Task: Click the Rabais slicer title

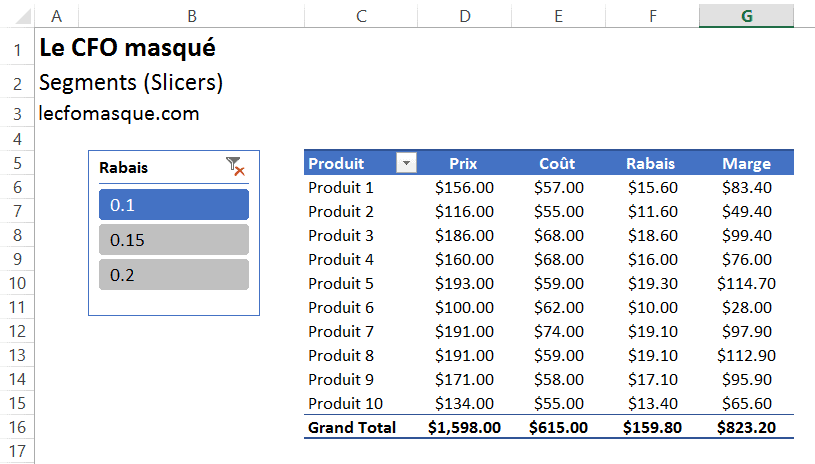Action: point(124,168)
